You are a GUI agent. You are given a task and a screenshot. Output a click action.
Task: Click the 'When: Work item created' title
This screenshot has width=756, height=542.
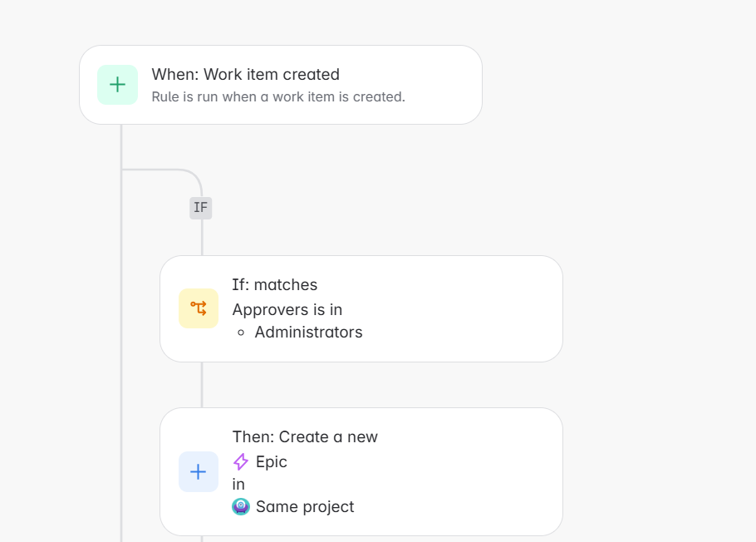[245, 74]
